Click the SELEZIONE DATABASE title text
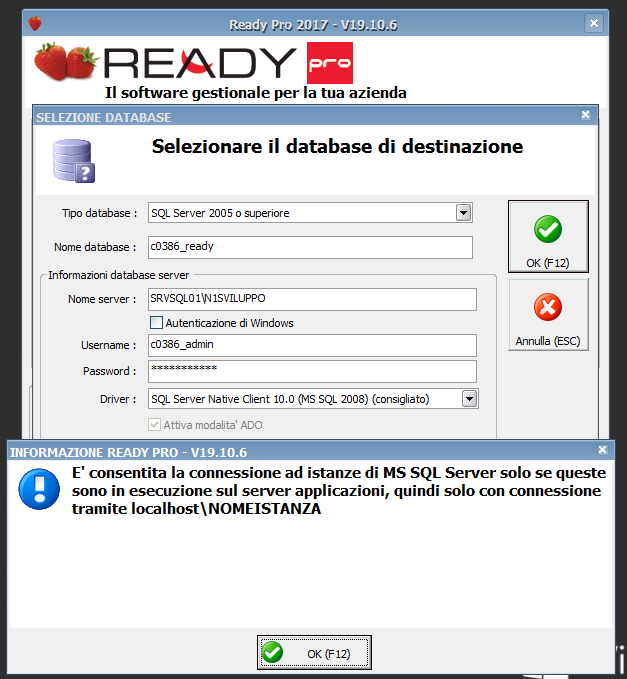The height and width of the screenshot is (679, 627). [x=103, y=117]
